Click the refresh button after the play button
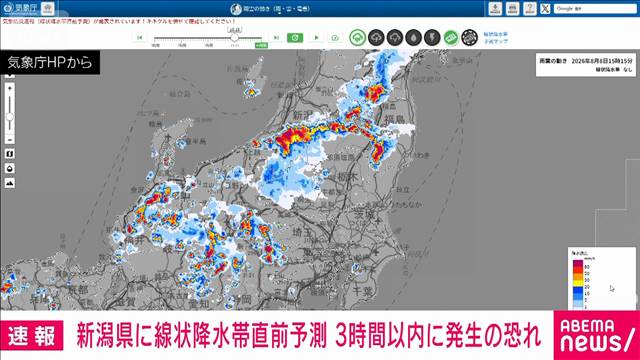This screenshot has width=640, height=360. (335, 38)
